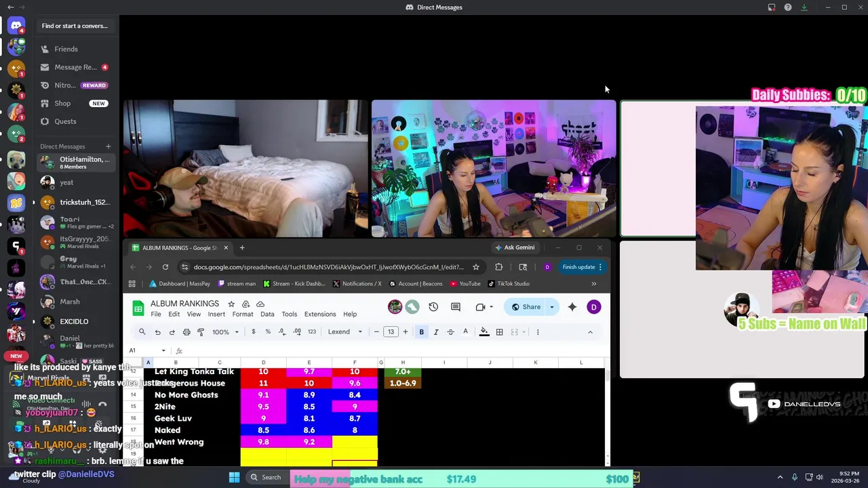
Task: Click Discord download update icon
Action: (804, 7)
